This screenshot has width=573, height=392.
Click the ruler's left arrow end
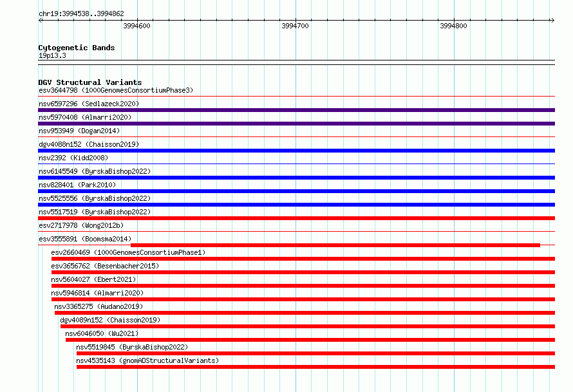[41, 20]
